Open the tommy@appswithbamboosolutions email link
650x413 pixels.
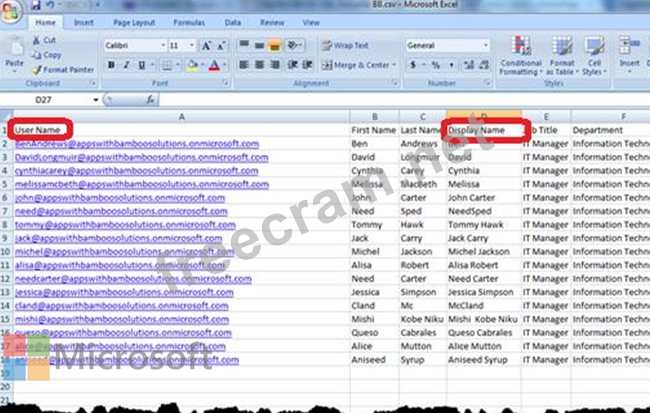pyautogui.click(x=125, y=225)
